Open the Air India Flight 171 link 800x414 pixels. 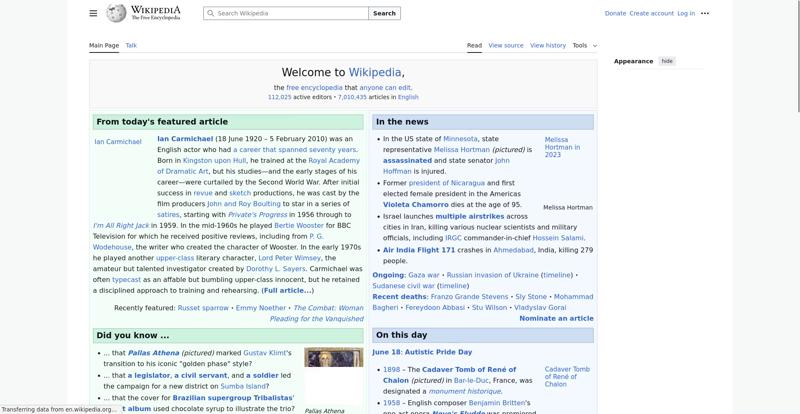[419, 250]
